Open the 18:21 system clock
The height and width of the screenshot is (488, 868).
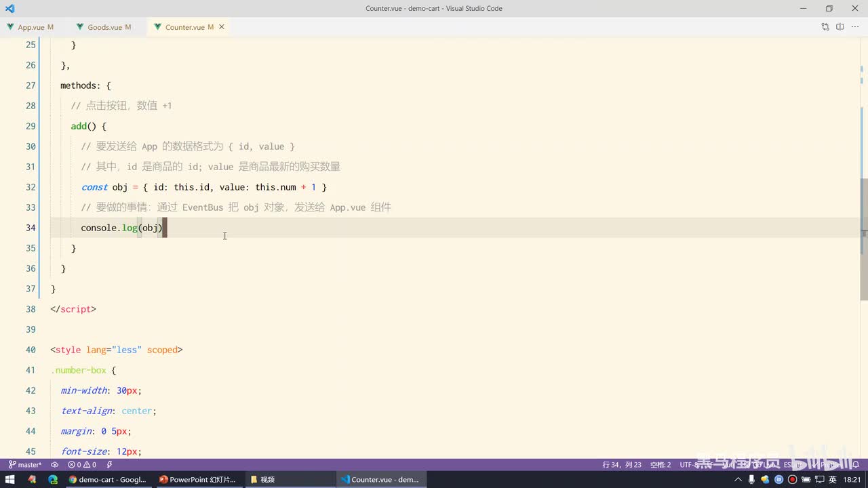point(852,479)
